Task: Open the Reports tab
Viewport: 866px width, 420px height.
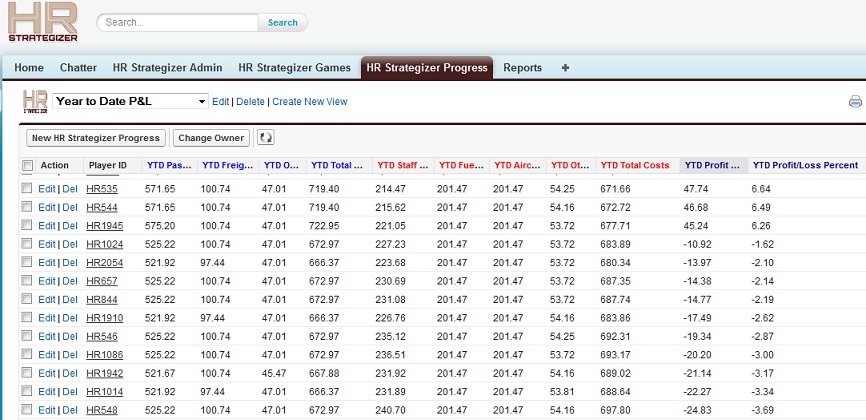Action: tap(522, 67)
